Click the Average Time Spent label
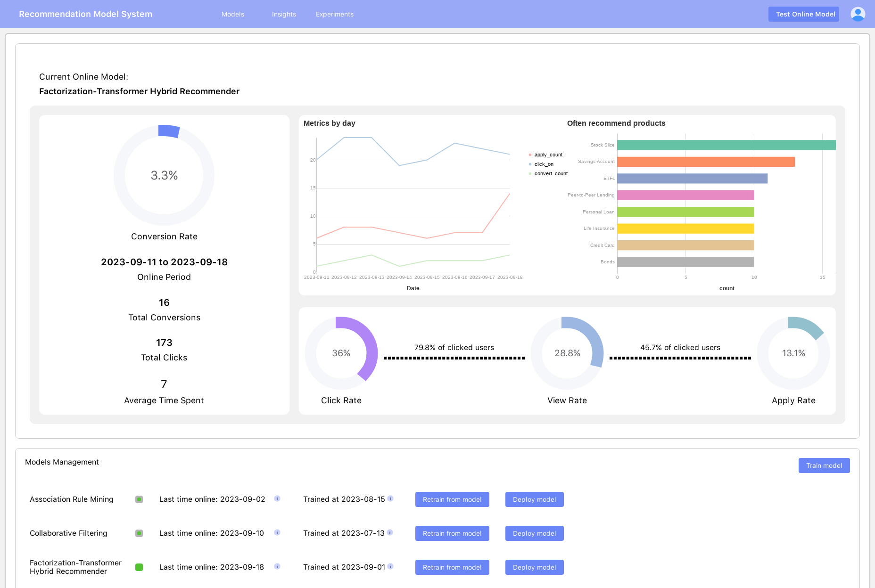This screenshot has width=875, height=588. click(x=164, y=400)
